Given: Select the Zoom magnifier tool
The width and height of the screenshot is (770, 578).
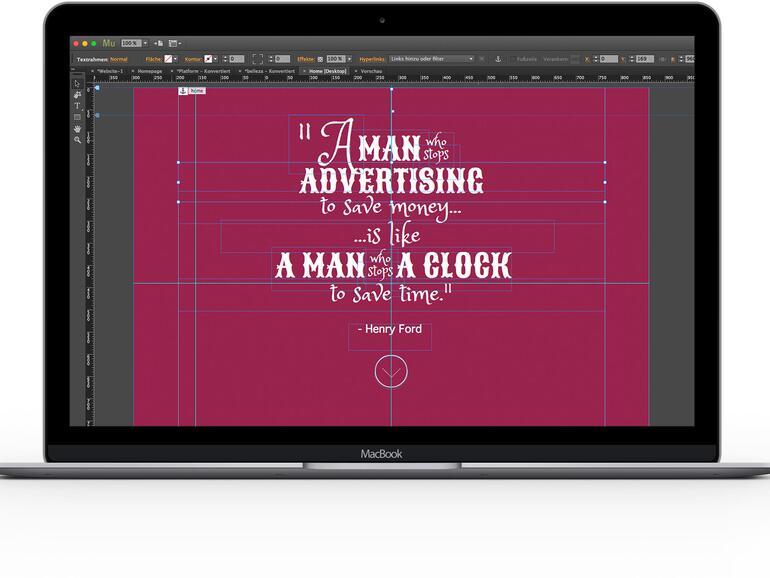Looking at the screenshot, I should pyautogui.click(x=77, y=140).
